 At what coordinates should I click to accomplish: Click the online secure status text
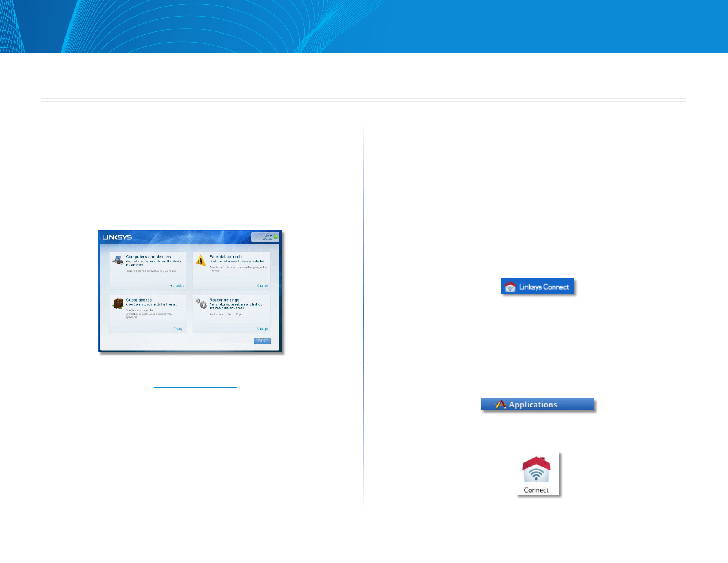[268, 237]
